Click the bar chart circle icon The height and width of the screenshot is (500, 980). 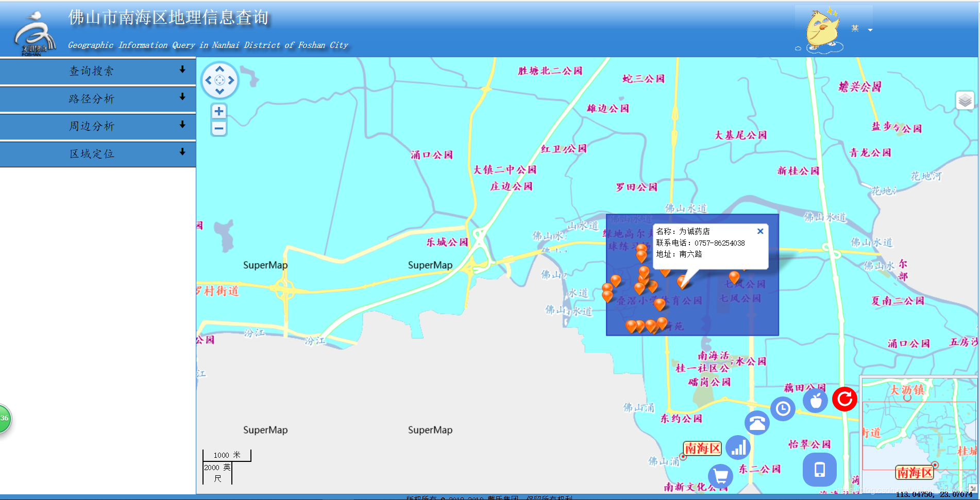738,448
